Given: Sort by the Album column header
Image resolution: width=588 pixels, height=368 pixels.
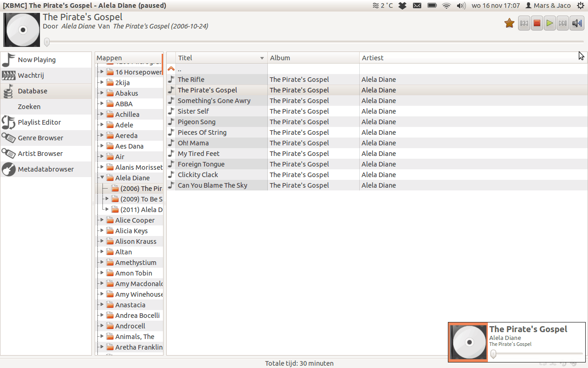Looking at the screenshot, I should [313, 58].
